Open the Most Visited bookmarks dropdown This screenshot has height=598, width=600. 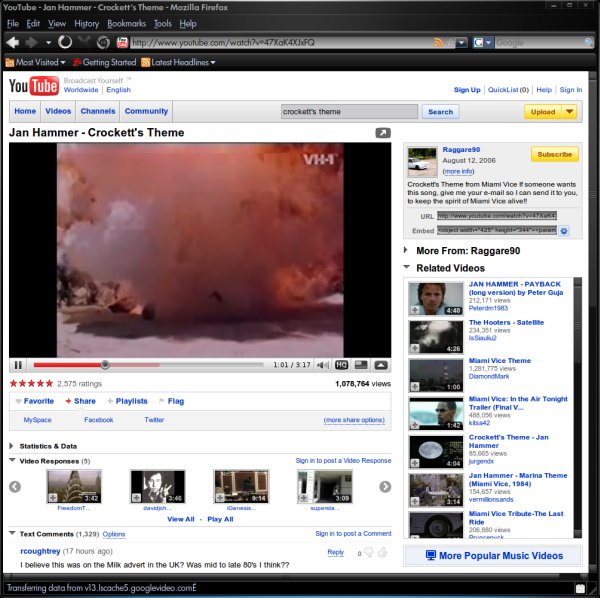(x=35, y=62)
